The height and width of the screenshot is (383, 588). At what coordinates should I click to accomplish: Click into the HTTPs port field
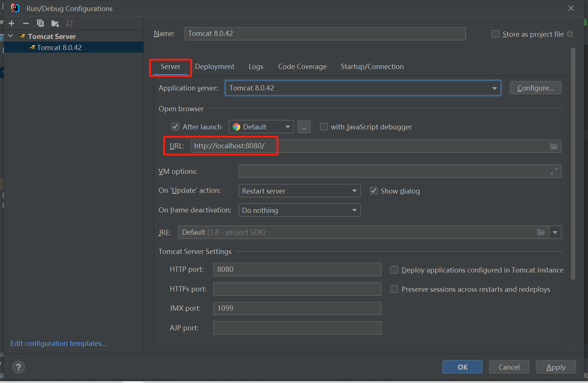tap(297, 289)
